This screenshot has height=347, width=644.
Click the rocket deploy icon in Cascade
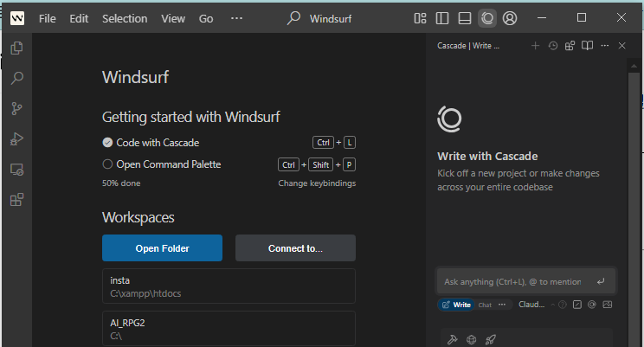(491, 339)
